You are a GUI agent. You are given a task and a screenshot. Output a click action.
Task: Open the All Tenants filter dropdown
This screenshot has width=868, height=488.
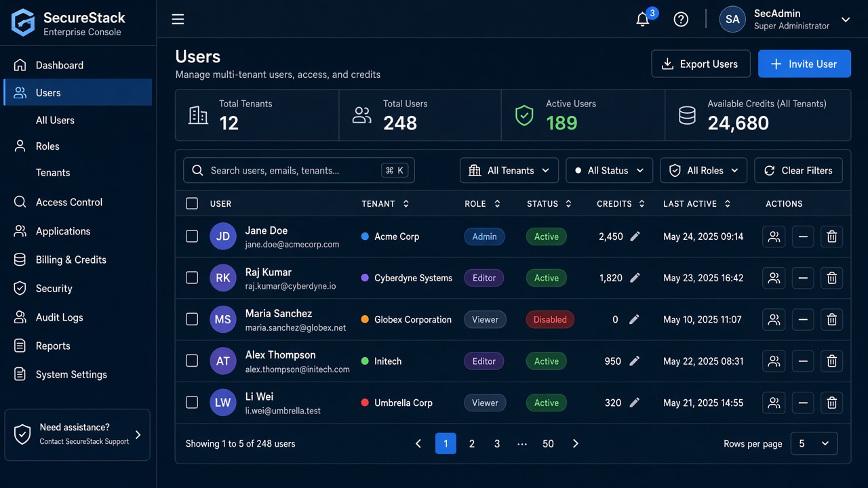[509, 171]
